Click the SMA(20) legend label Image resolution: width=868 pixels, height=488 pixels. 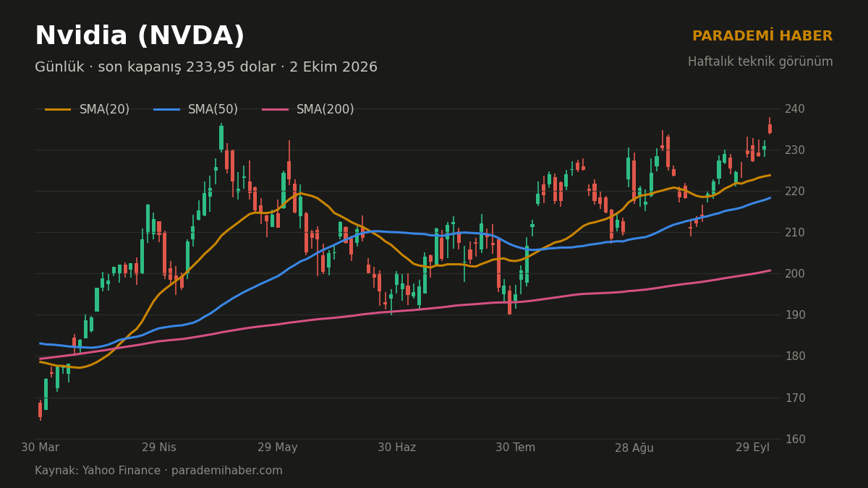[104, 110]
